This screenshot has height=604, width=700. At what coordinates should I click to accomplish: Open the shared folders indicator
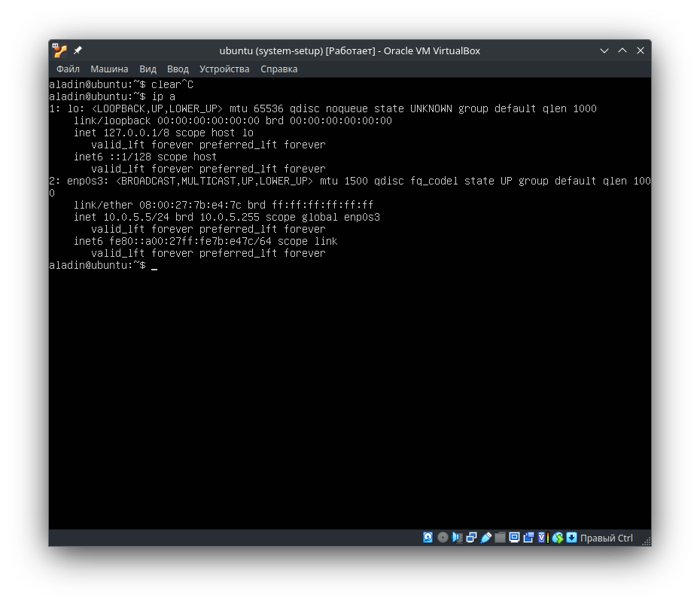(500, 538)
